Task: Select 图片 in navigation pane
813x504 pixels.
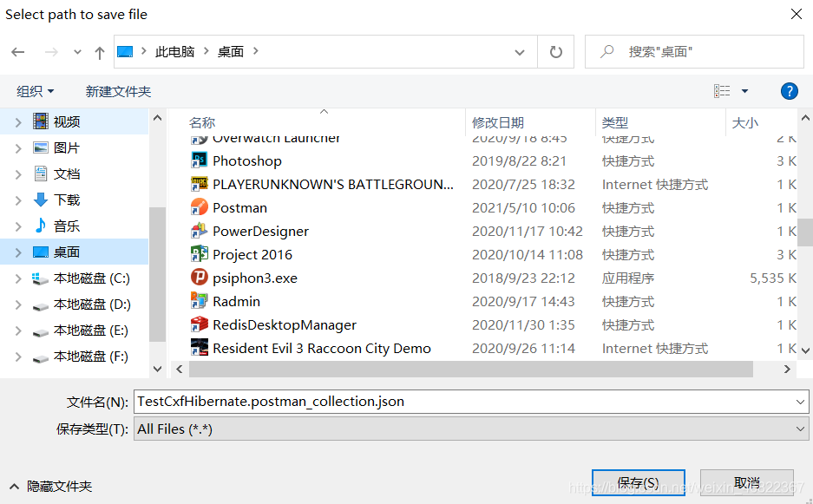Action: (66, 147)
